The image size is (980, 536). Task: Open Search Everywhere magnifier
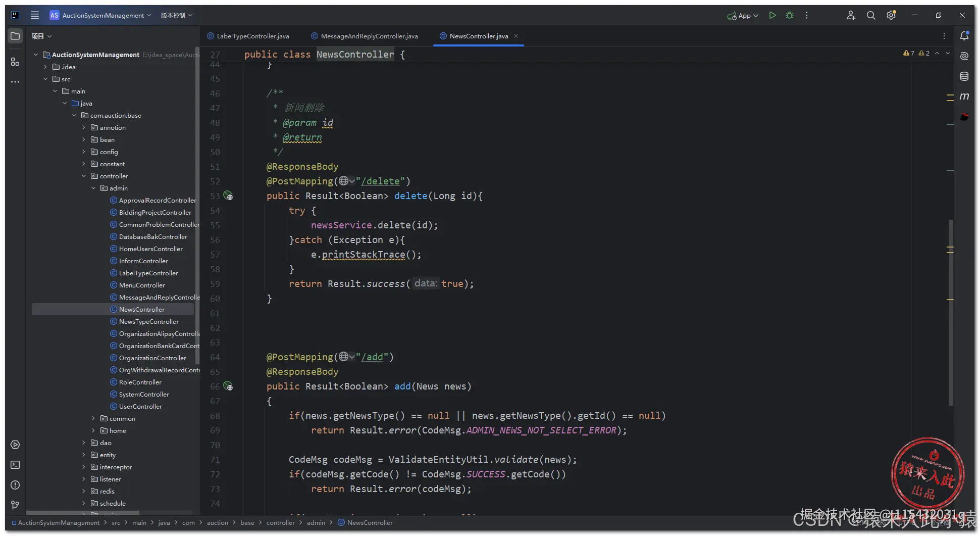click(871, 15)
